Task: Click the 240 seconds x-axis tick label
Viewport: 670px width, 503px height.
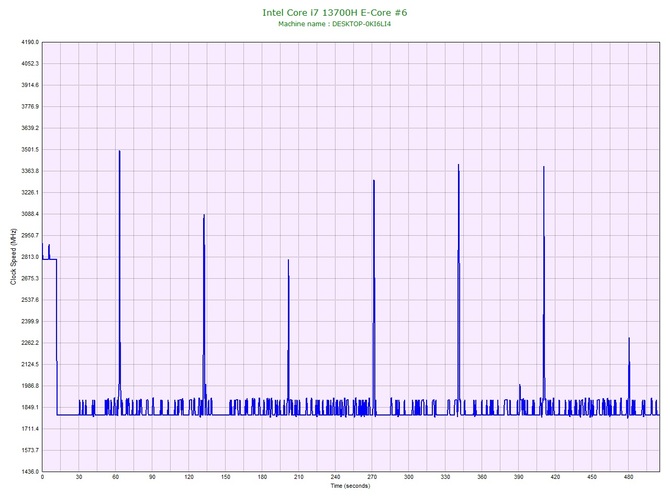Action: tap(335, 477)
